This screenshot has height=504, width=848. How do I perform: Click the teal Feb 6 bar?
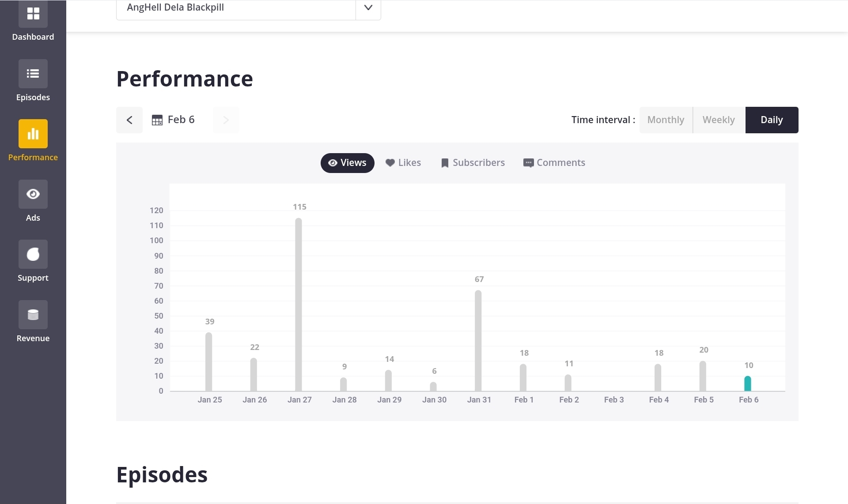point(747,384)
